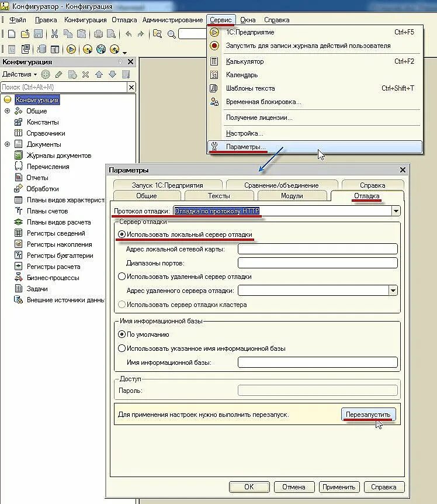Select Планы счетов tree item
This screenshot has width=437, height=504.
47,211
